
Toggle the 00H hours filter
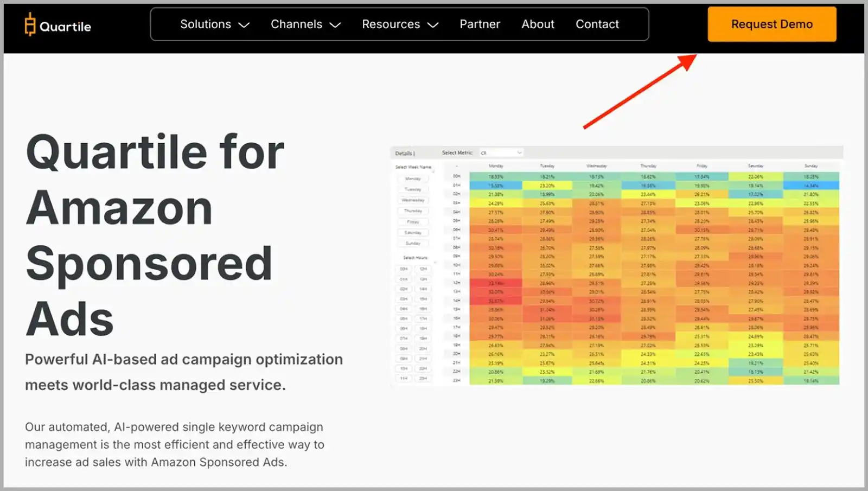coord(404,268)
